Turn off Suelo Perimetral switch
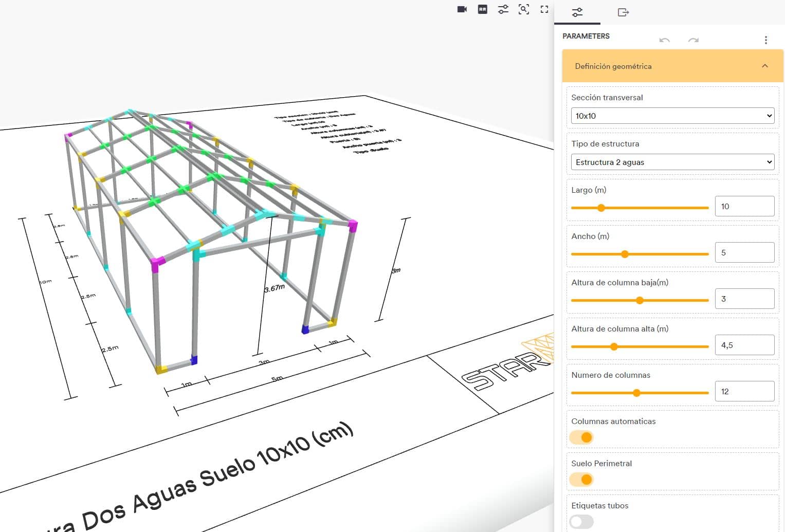The image size is (785, 532). click(581, 480)
